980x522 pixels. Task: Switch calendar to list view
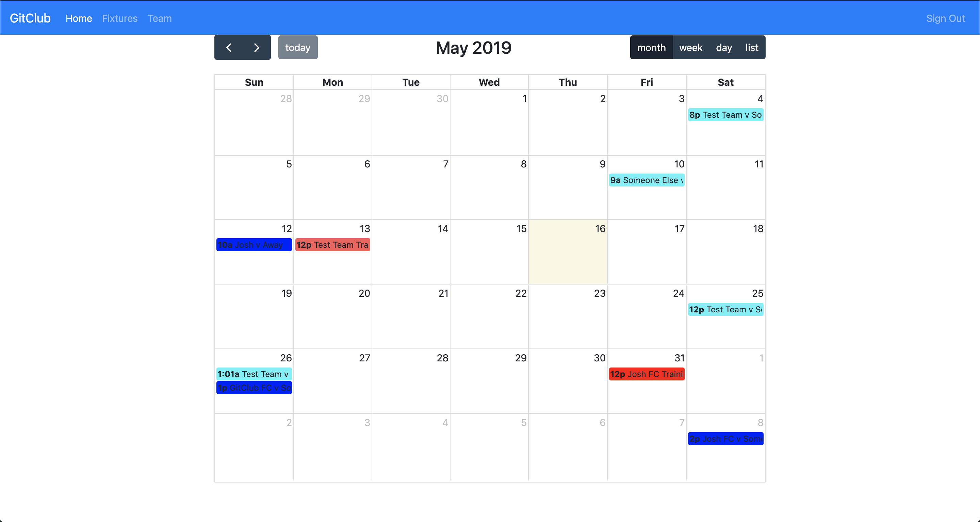click(x=751, y=48)
